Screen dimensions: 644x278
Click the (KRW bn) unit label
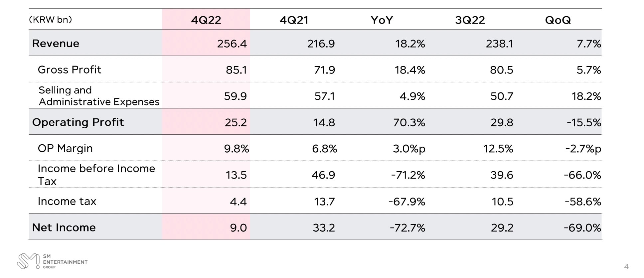(x=51, y=20)
